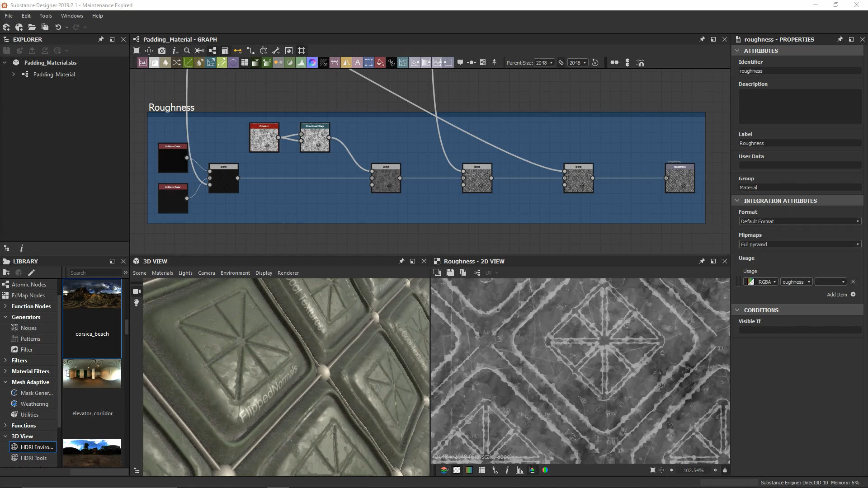Open the Tools menu

pos(46,16)
